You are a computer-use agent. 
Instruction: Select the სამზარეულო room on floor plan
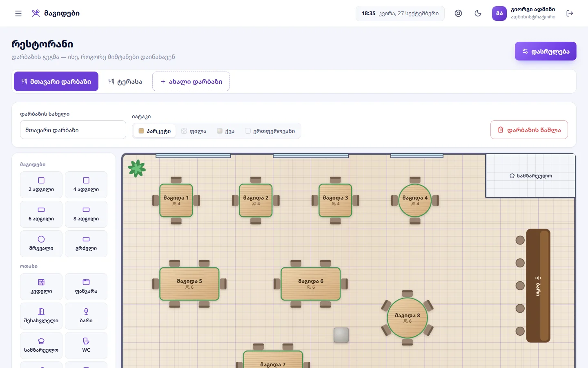click(530, 176)
